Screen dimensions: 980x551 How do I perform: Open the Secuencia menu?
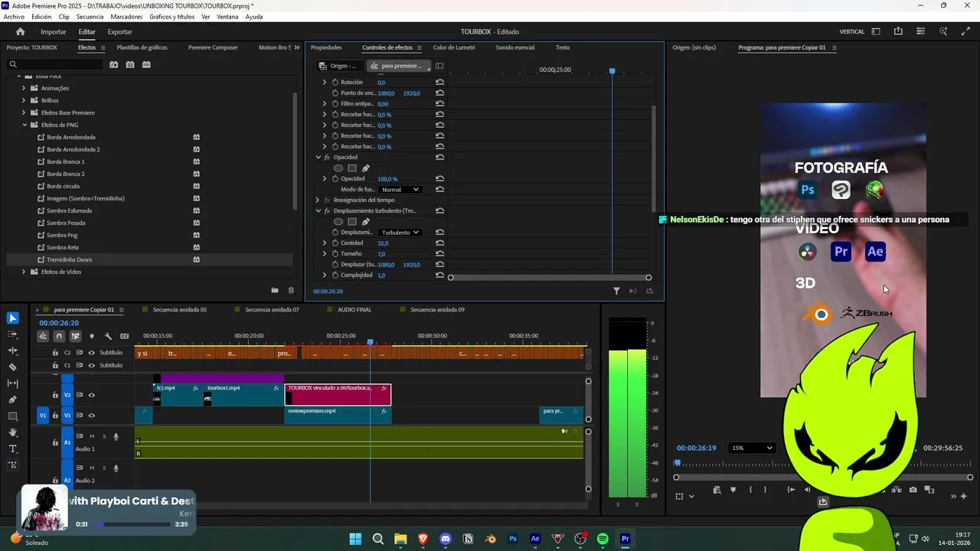(x=90, y=16)
